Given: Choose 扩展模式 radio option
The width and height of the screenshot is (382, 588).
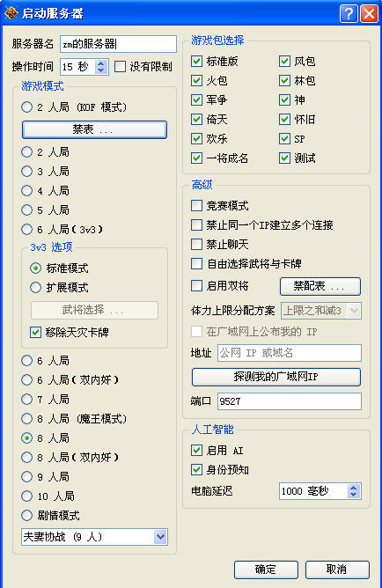Looking at the screenshot, I should (35, 287).
